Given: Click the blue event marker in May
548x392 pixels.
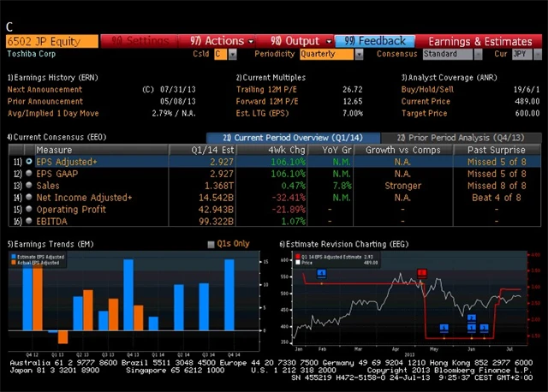Looking at the screenshot, I should click(x=444, y=328).
